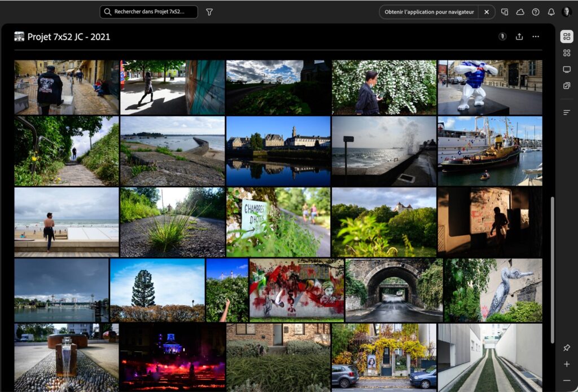The image size is (578, 392).
Task: Open the tugboat harbor photo thumbnail
Action: coord(490,149)
